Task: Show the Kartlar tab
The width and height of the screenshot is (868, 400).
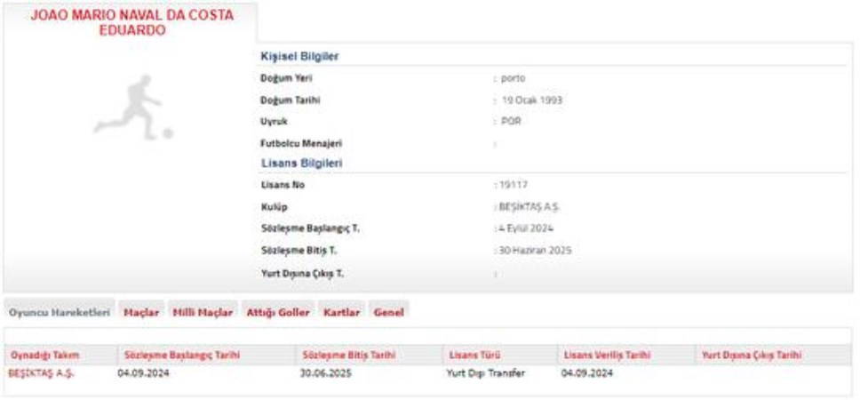Action: tap(342, 313)
